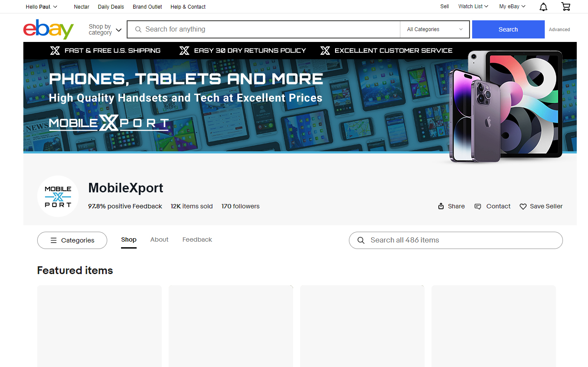Open the Advanced search link
The width and height of the screenshot is (588, 367).
click(559, 29)
